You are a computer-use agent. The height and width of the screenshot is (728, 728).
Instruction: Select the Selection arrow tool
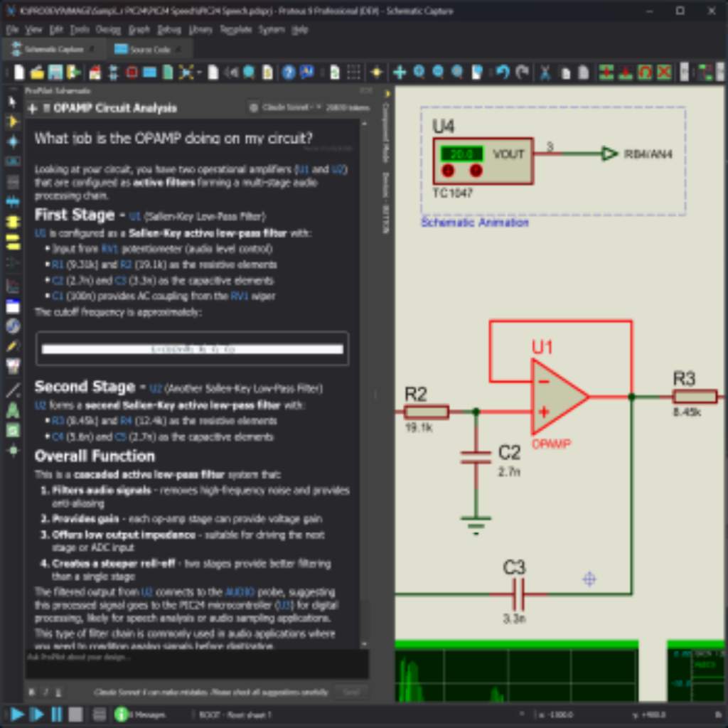click(12, 102)
